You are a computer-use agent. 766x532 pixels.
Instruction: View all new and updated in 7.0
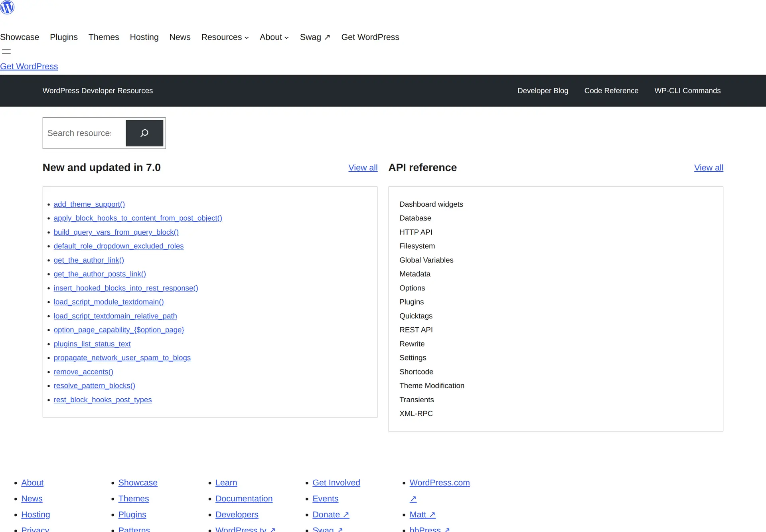point(363,168)
